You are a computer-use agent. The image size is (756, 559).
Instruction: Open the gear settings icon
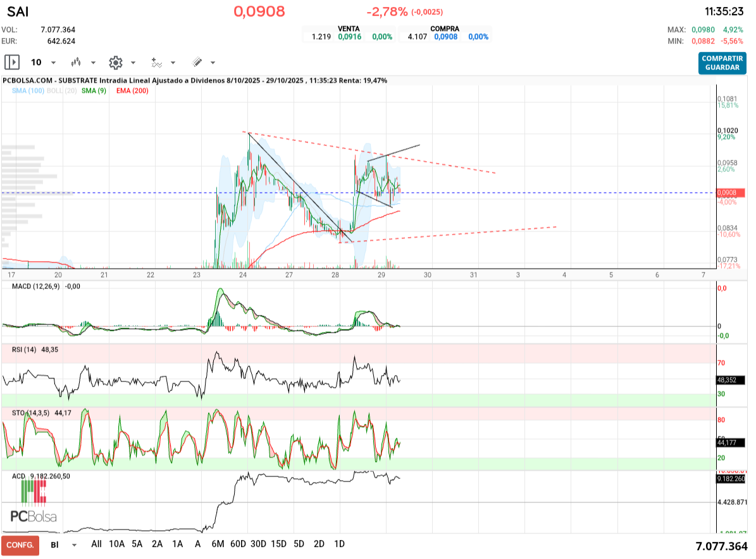pos(115,62)
